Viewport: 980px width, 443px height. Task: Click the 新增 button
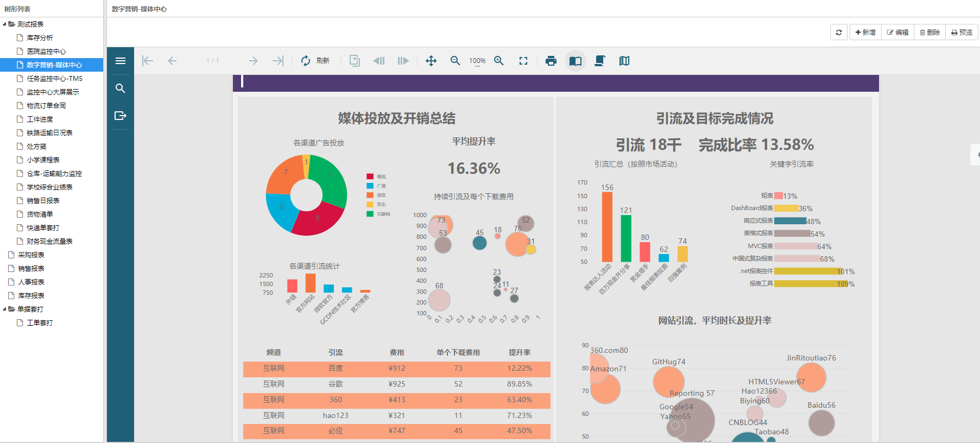coord(865,32)
